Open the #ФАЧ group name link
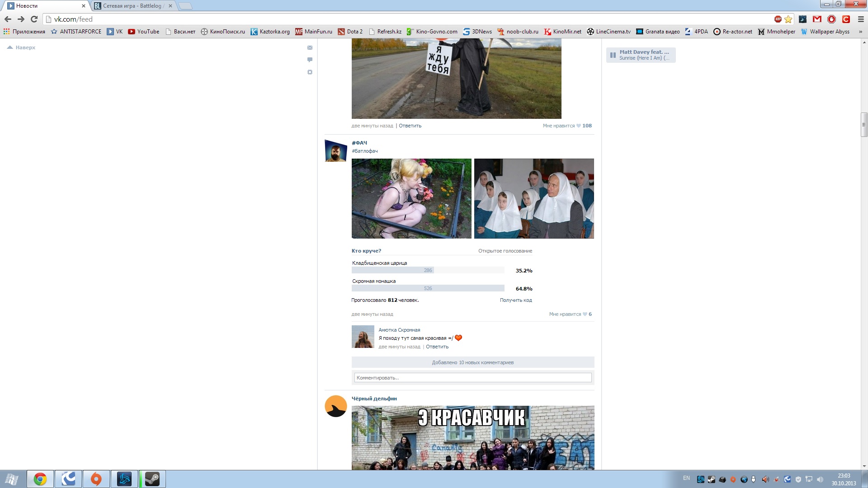 tap(359, 143)
